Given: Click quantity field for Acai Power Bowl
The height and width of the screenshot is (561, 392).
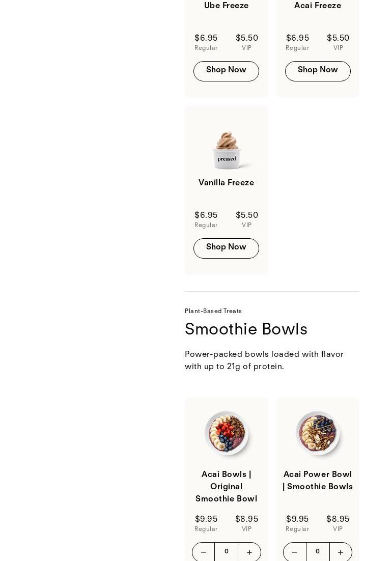Looking at the screenshot, I should [318, 552].
